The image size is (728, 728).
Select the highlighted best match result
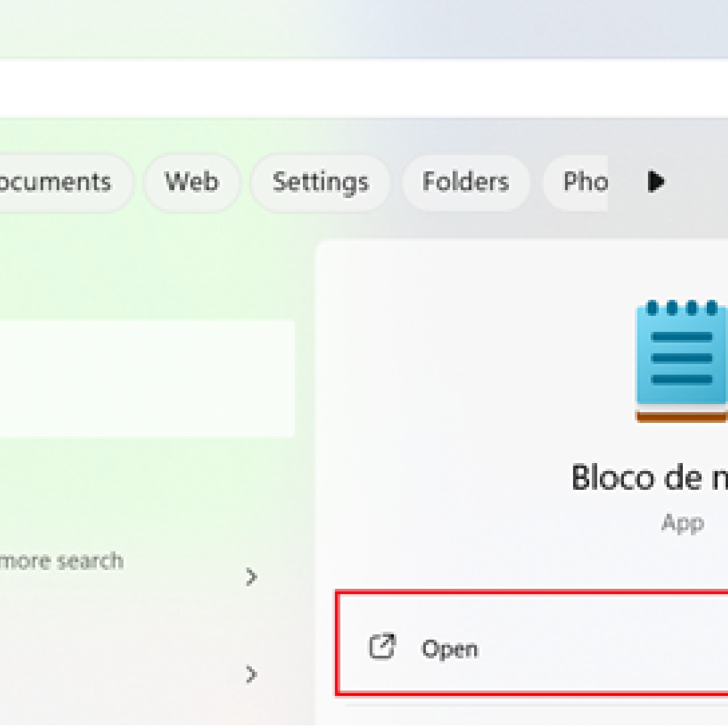tap(146, 379)
